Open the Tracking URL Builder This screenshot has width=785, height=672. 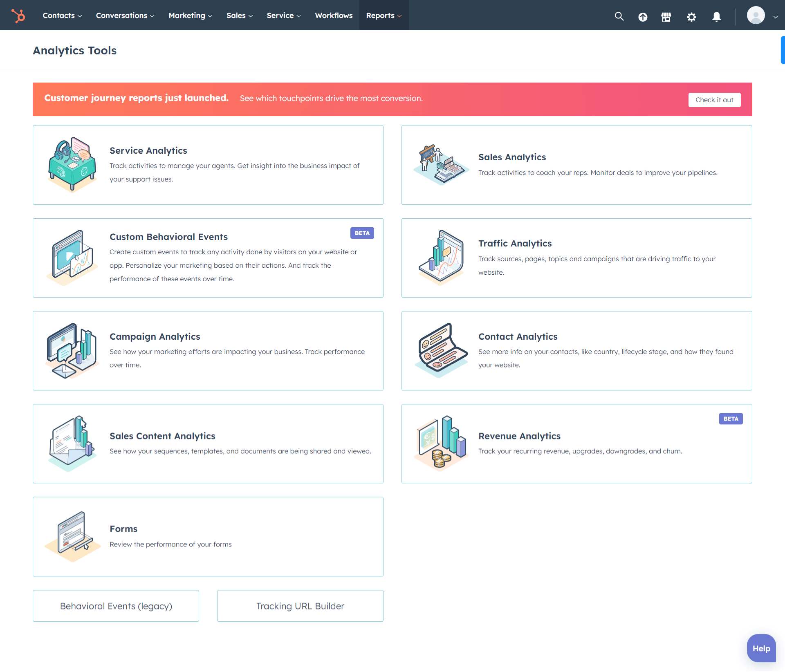(x=300, y=606)
